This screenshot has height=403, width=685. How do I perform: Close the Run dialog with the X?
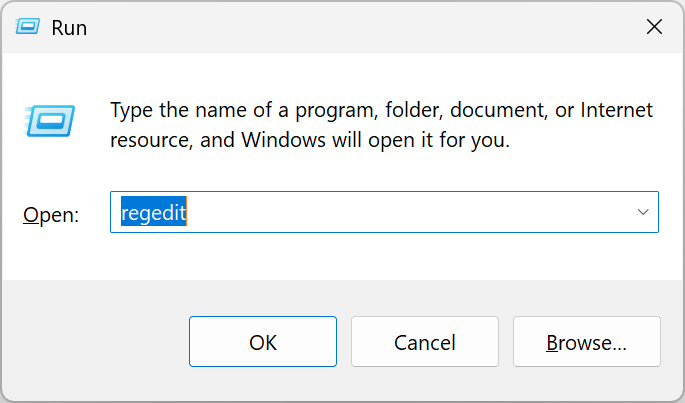[x=654, y=28]
